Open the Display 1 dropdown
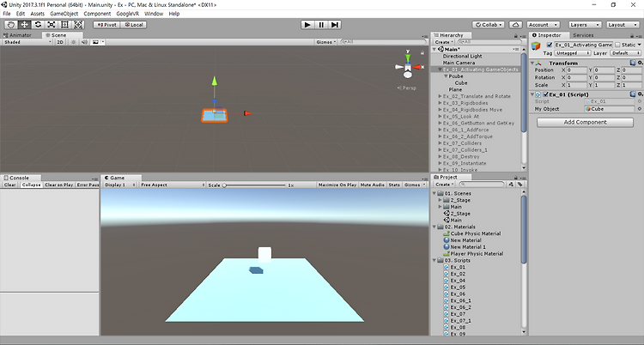 coord(120,185)
